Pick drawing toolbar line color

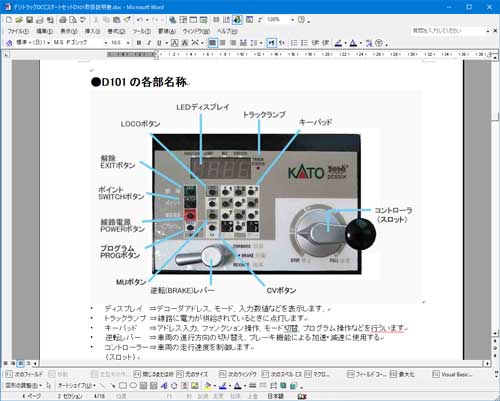pos(222,386)
